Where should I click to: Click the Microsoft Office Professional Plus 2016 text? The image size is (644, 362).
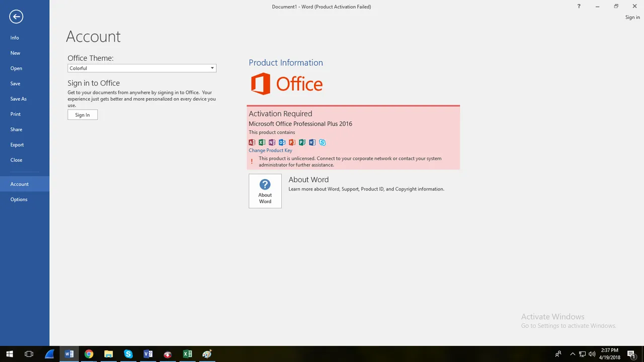click(300, 124)
